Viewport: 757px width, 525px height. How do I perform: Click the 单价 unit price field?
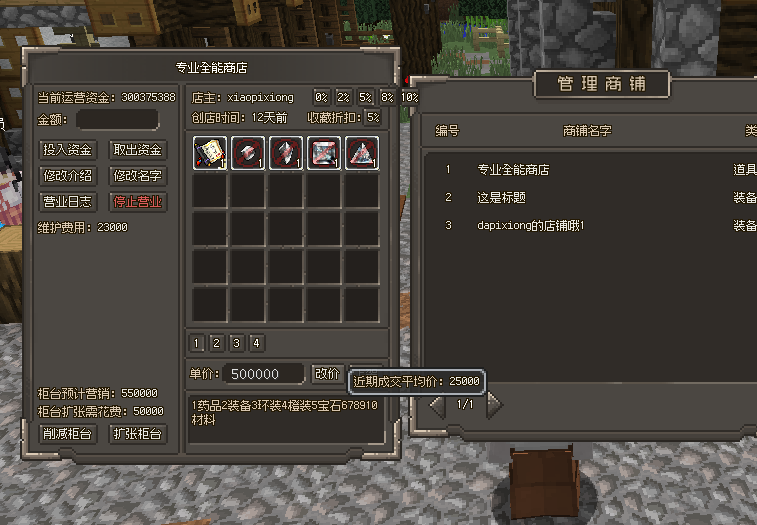point(264,374)
